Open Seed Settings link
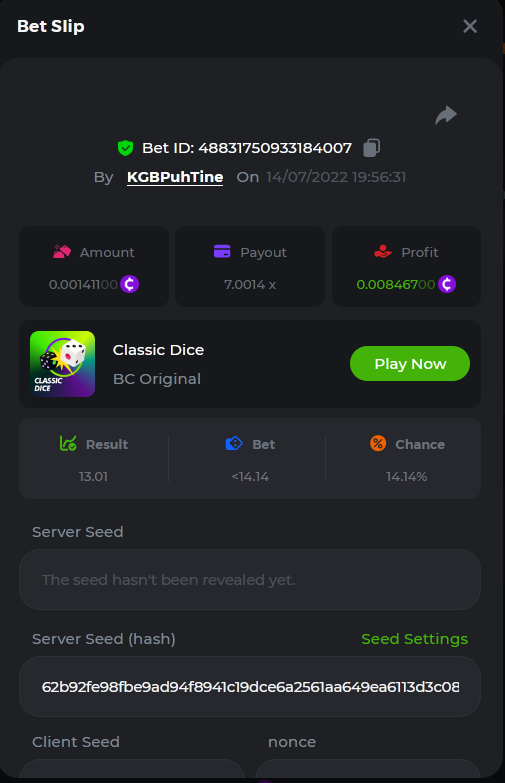The width and height of the screenshot is (505, 783). tap(415, 639)
